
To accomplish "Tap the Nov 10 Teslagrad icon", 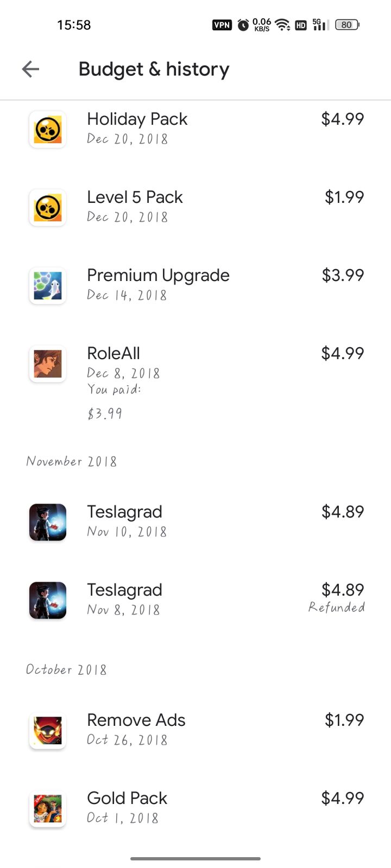I will pyautogui.click(x=48, y=522).
